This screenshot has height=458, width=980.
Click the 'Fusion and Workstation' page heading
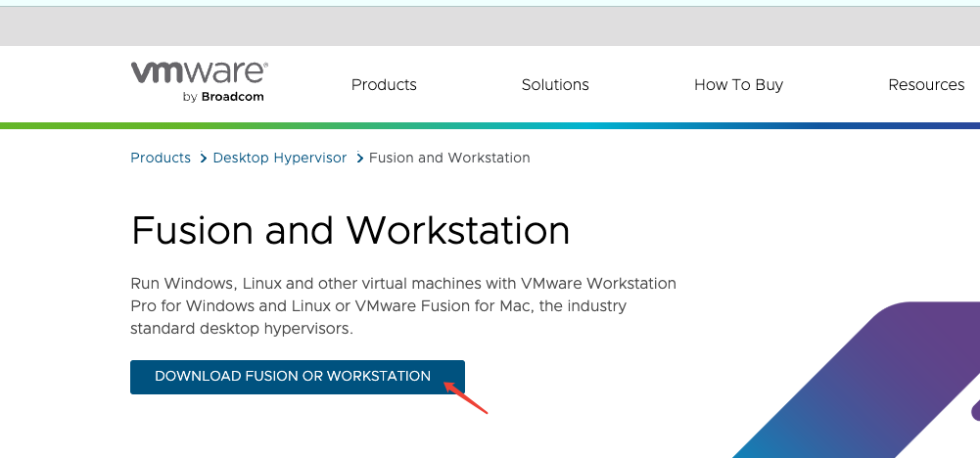(x=350, y=230)
